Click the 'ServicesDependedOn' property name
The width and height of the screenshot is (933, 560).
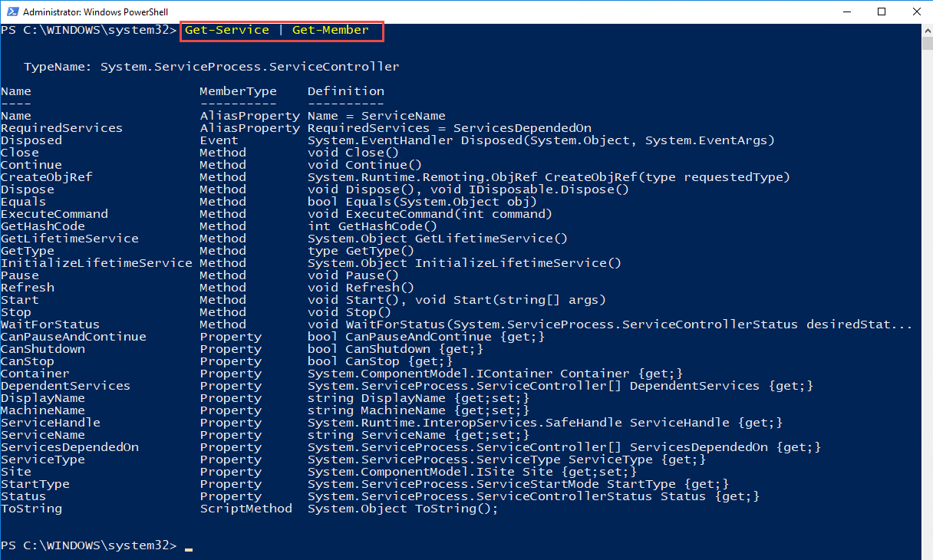point(70,447)
